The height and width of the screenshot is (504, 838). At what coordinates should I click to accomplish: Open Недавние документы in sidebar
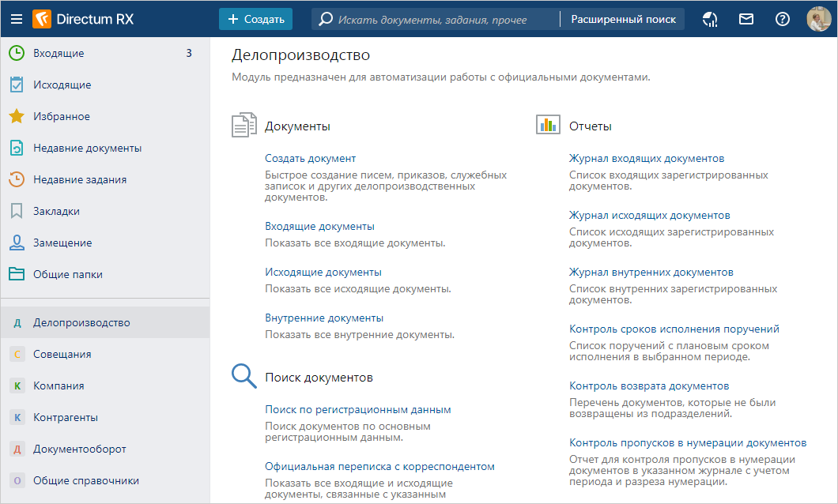(87, 149)
